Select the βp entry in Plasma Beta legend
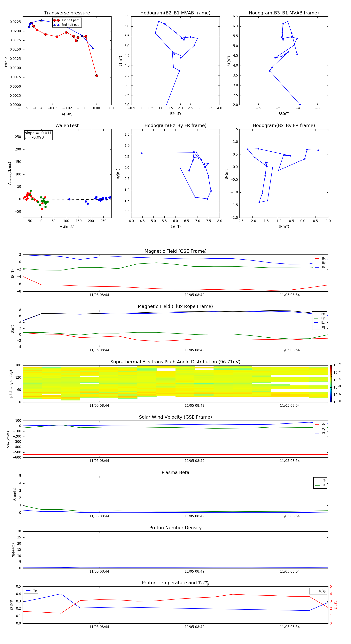Image resolution: width=351 pixels, height=644 pixels. tap(320, 480)
